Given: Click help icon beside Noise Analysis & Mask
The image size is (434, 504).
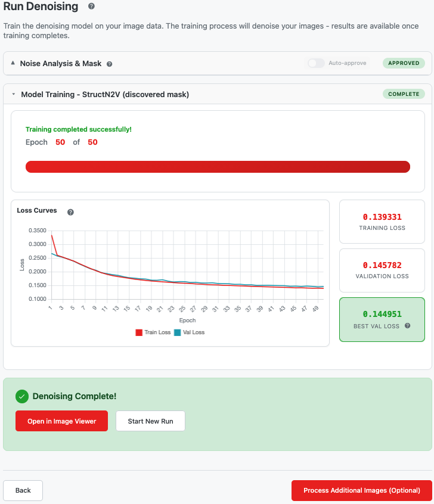Looking at the screenshot, I should pos(109,64).
